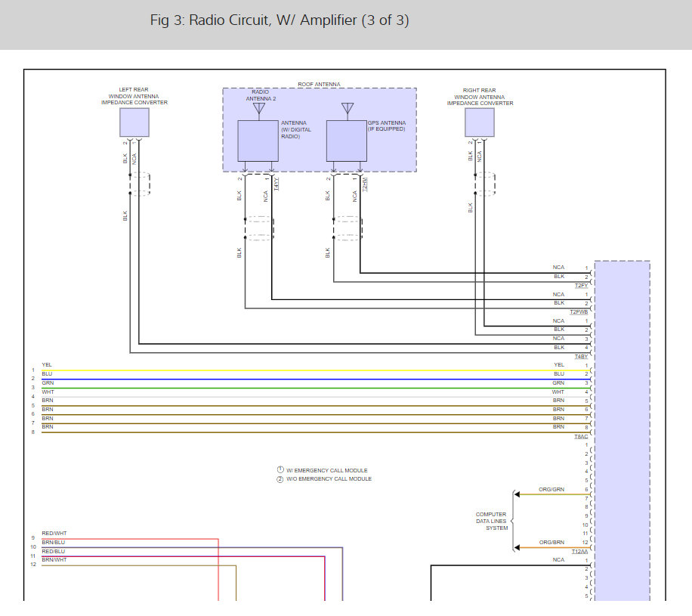Click connector label T12AA
The image size is (692, 616).
(x=580, y=552)
